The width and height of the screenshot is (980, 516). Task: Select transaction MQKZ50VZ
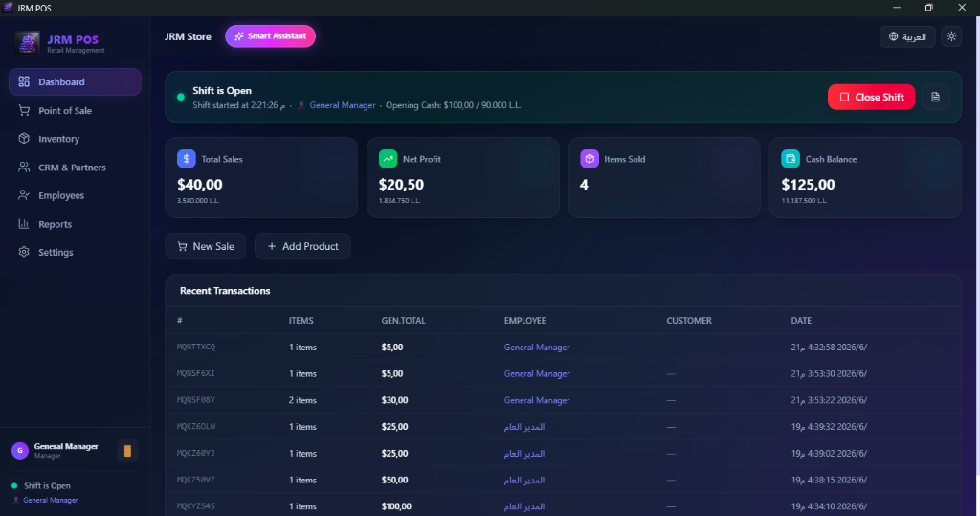563,480
